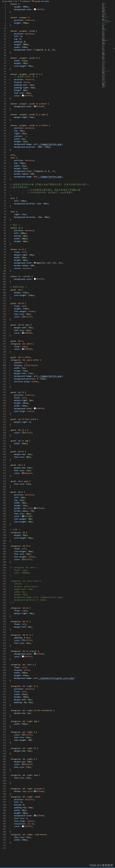Screen dimensions: 115x868
Task: Follow the sprites.png url link on line 138
Action: pyautogui.click(x=49, y=376)
